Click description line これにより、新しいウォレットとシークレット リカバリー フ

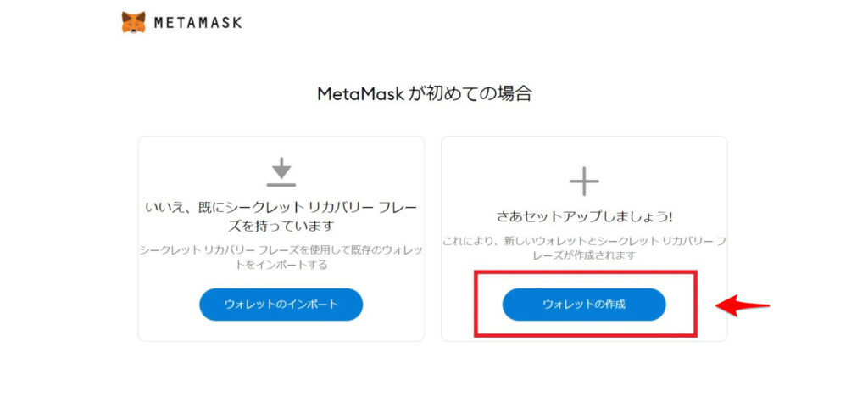pos(584,241)
